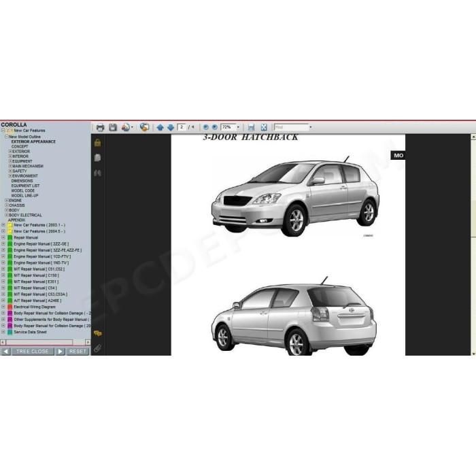This screenshot has width=476, height=476.
Task: Collapse the top New Car Features node
Action: 3,131
